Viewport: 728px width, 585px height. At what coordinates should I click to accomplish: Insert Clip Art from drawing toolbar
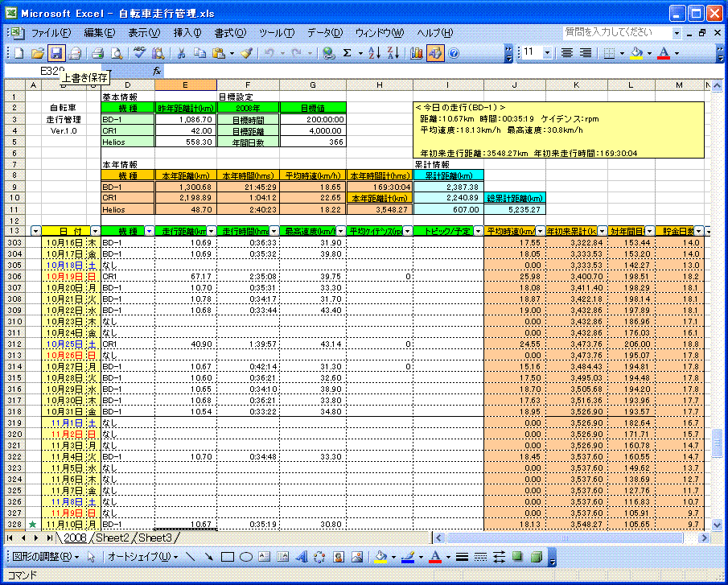339,557
